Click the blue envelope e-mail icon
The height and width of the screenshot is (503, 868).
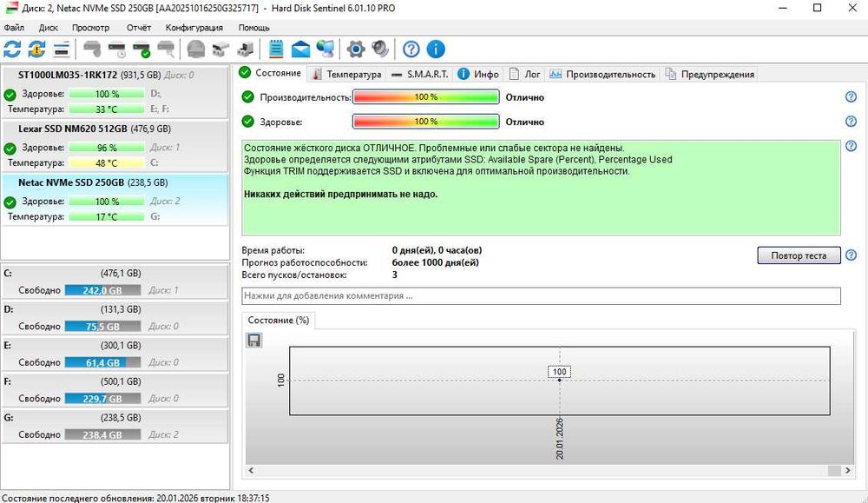click(x=300, y=50)
